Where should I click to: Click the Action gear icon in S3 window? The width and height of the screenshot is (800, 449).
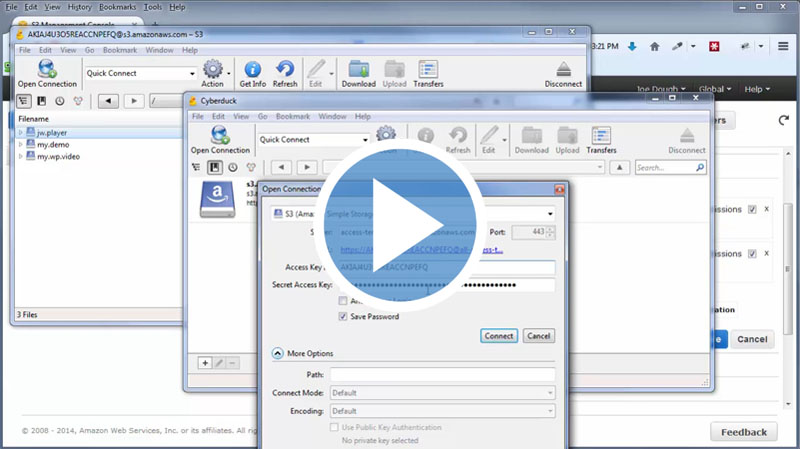pos(213,72)
